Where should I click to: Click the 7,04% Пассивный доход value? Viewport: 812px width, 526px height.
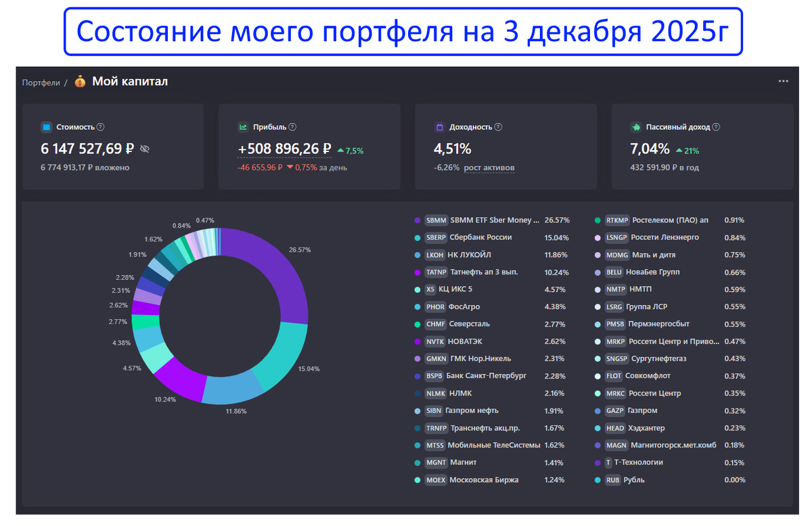point(650,149)
